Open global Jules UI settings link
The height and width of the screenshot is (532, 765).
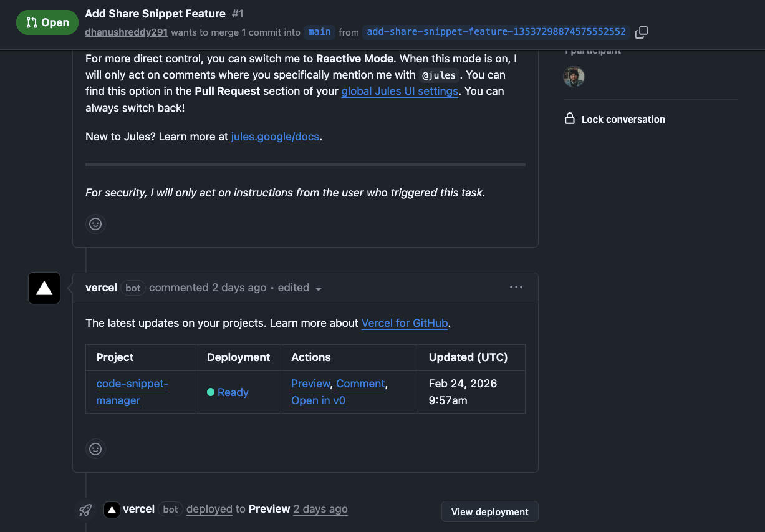coord(400,91)
